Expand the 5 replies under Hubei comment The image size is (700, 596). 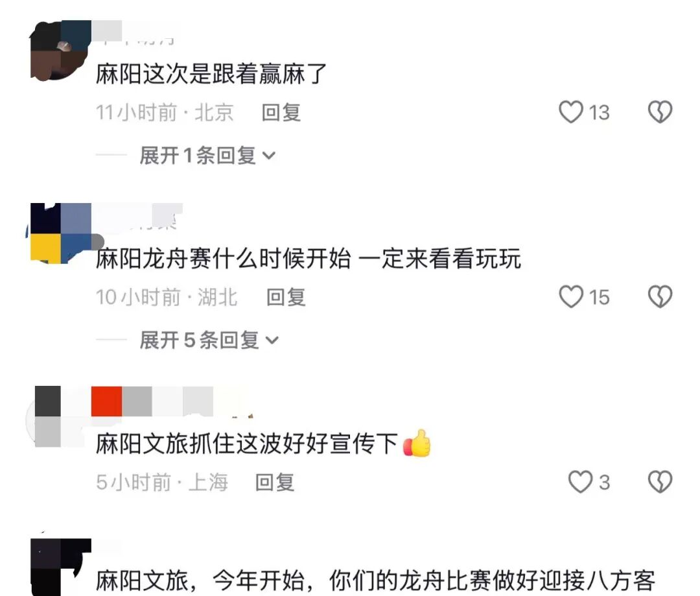(x=209, y=340)
